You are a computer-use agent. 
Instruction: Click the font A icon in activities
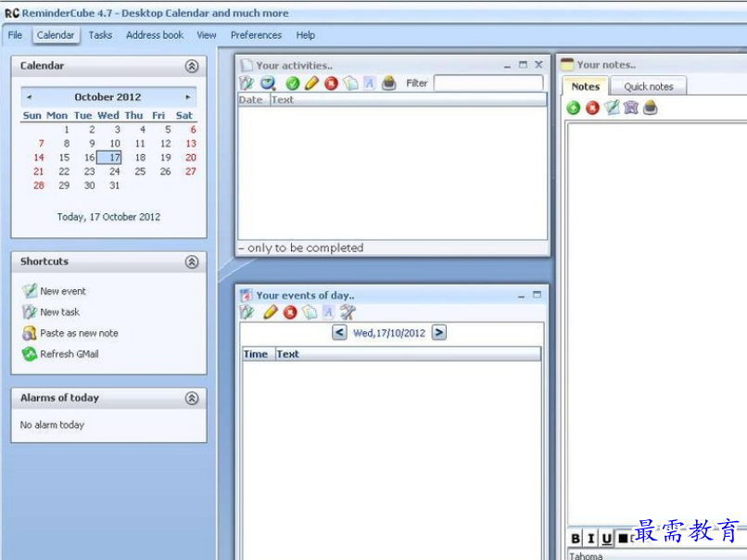[369, 83]
